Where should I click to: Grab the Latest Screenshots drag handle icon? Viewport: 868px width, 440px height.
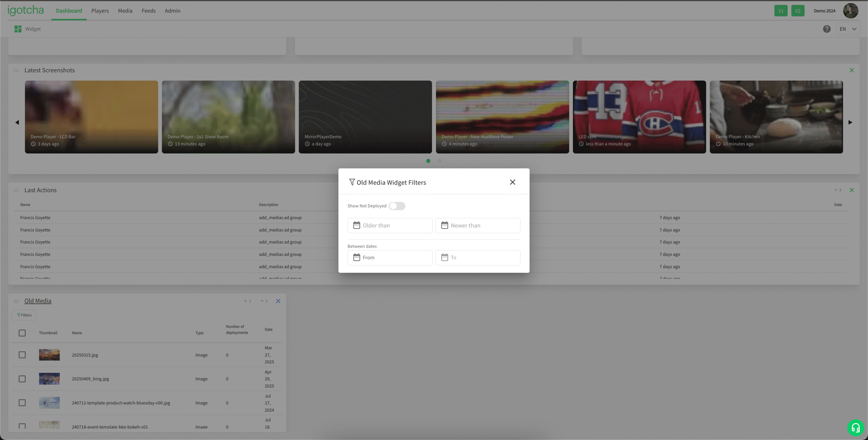pos(16,70)
